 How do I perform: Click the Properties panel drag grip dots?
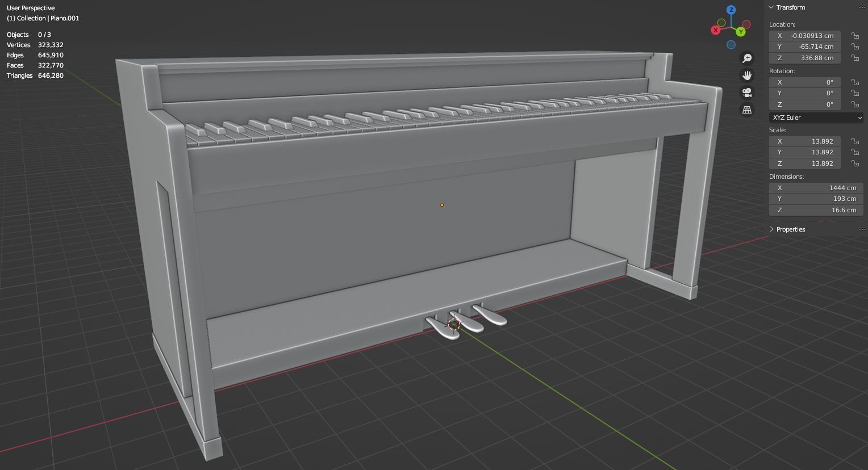click(x=862, y=229)
